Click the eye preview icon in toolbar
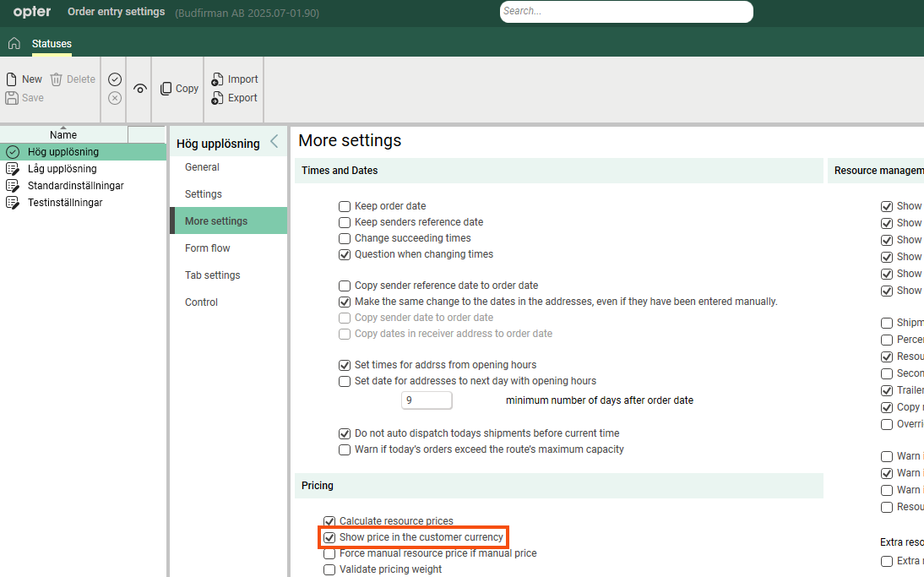 (140, 89)
